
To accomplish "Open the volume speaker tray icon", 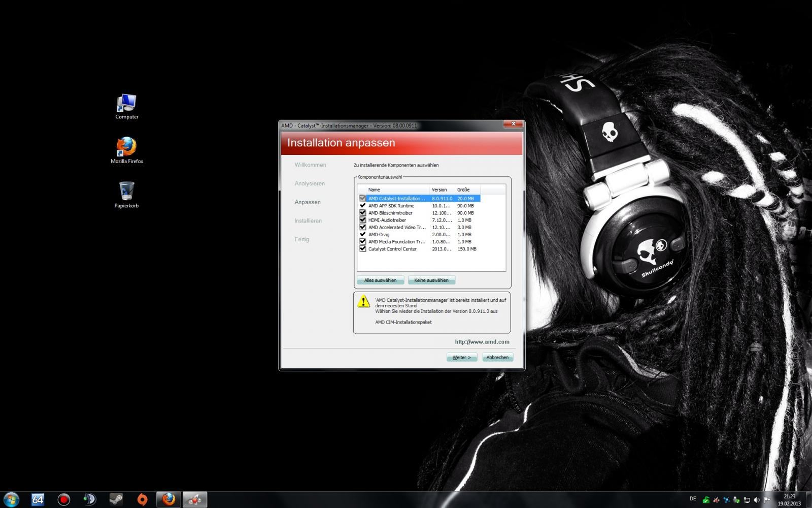I will pos(757,500).
